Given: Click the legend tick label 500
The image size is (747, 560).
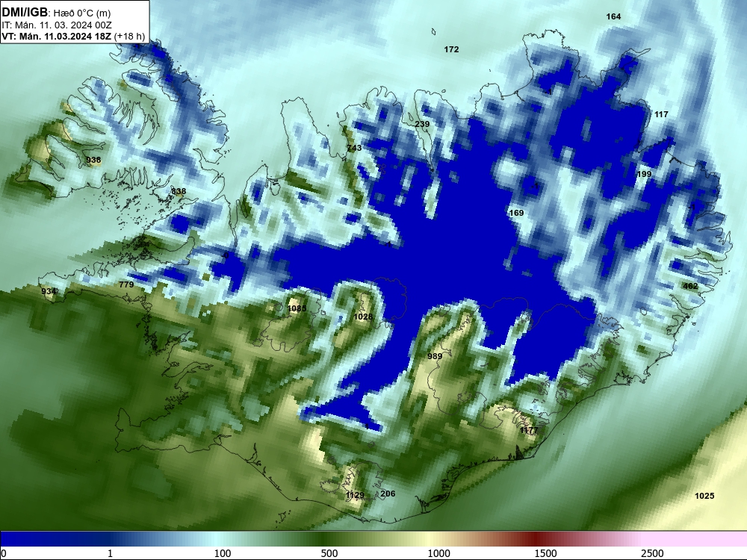Looking at the screenshot, I should (x=329, y=553).
